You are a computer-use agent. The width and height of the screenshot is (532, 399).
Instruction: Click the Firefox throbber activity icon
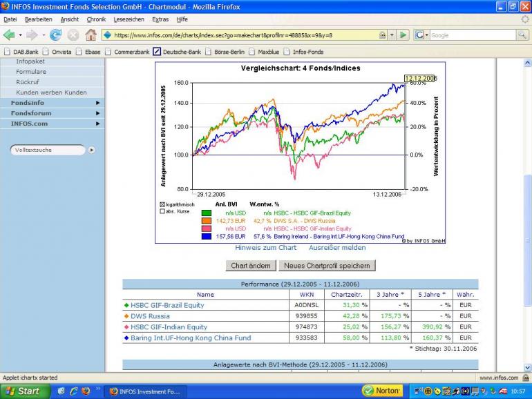[x=524, y=19]
